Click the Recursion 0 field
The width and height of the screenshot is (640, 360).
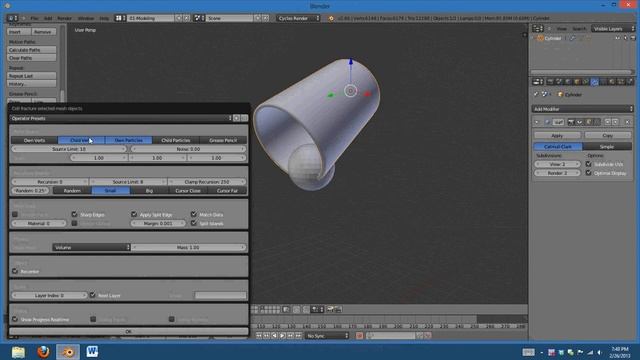[x=50, y=182]
